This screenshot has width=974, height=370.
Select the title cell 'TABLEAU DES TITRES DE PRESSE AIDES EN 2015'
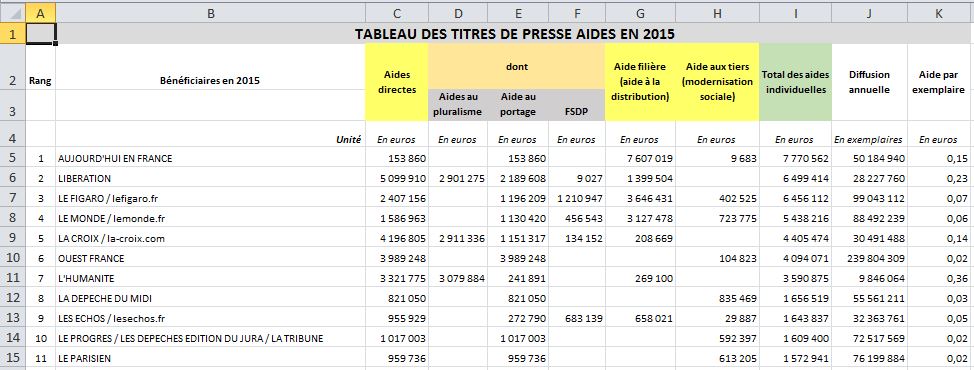[x=514, y=34]
